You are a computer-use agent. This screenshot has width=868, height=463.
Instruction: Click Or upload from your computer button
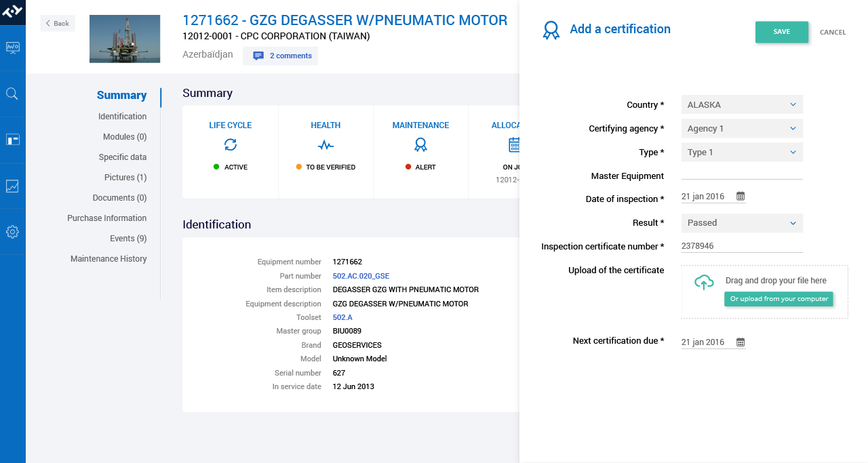click(778, 299)
